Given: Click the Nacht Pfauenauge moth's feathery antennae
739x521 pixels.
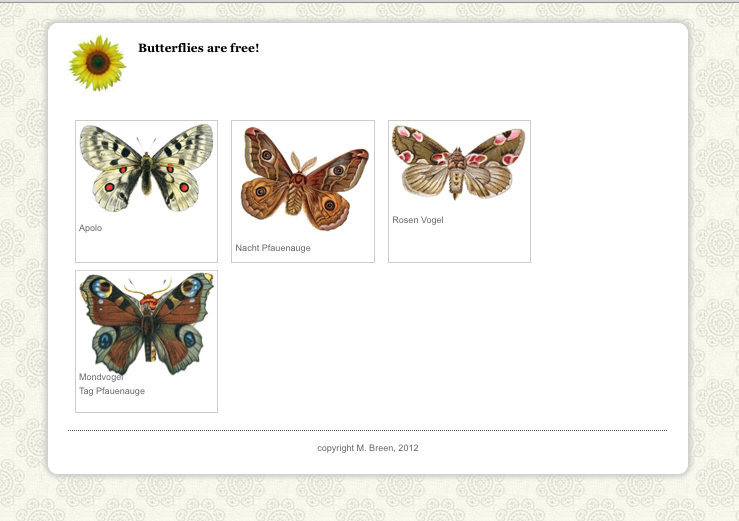Looking at the screenshot, I should click(x=303, y=162).
